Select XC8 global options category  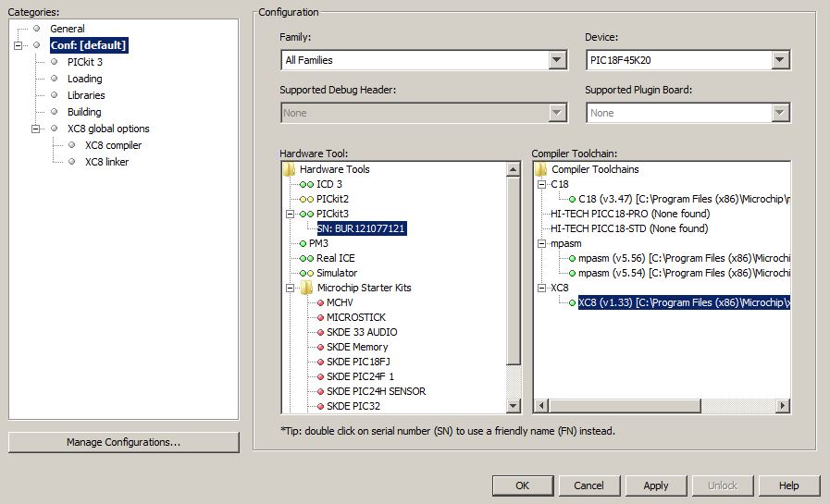[x=108, y=129]
